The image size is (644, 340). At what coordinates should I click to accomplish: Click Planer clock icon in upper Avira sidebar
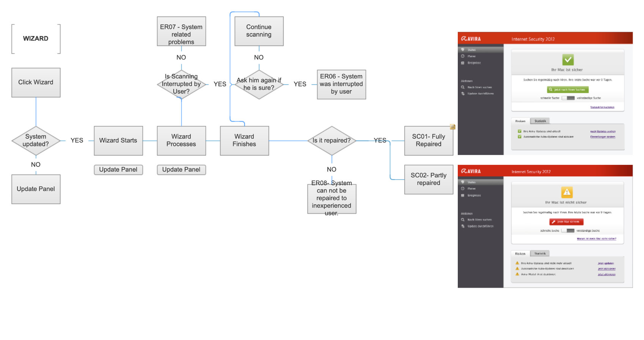pos(463,56)
